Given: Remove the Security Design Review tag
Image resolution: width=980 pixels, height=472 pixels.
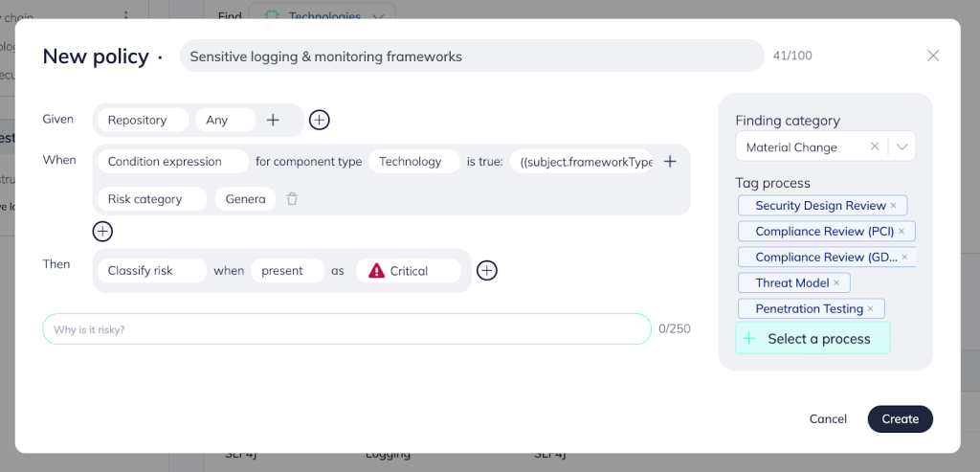Looking at the screenshot, I should [x=894, y=206].
